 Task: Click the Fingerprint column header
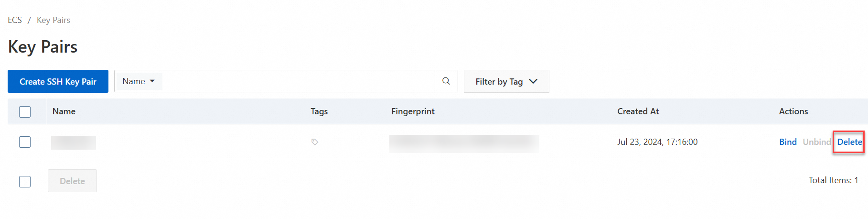(413, 111)
